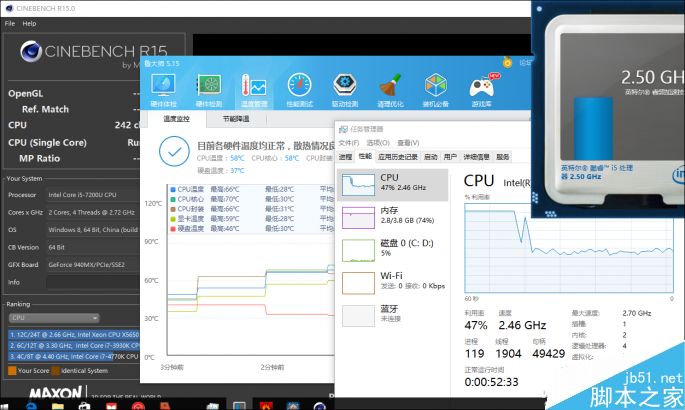Click the GFX Board value GeForce 940MX/PCIe/SSE2
The image size is (685, 410).
pyautogui.click(x=86, y=265)
